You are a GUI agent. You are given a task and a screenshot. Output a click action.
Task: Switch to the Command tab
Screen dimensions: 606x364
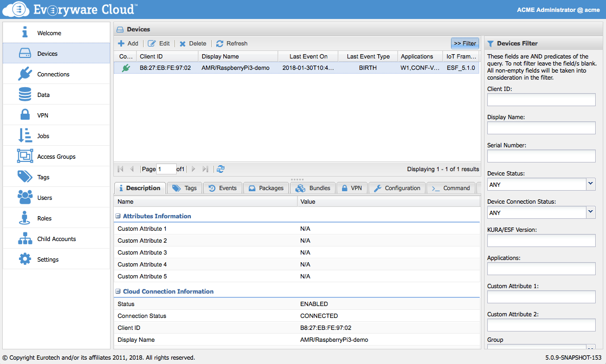(450, 188)
